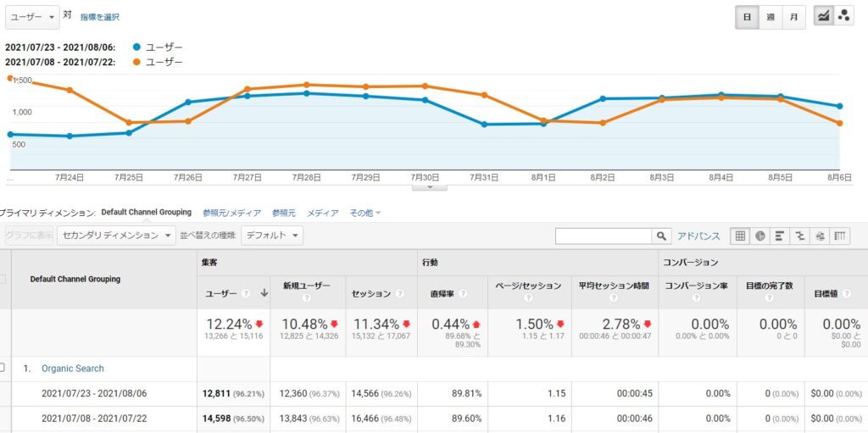
Task: Switch to motion chart view
Action: point(843,17)
